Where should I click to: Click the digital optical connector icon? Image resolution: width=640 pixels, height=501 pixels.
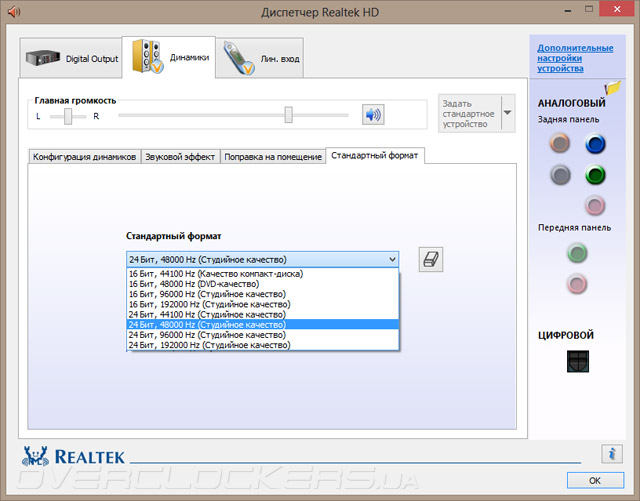578,361
